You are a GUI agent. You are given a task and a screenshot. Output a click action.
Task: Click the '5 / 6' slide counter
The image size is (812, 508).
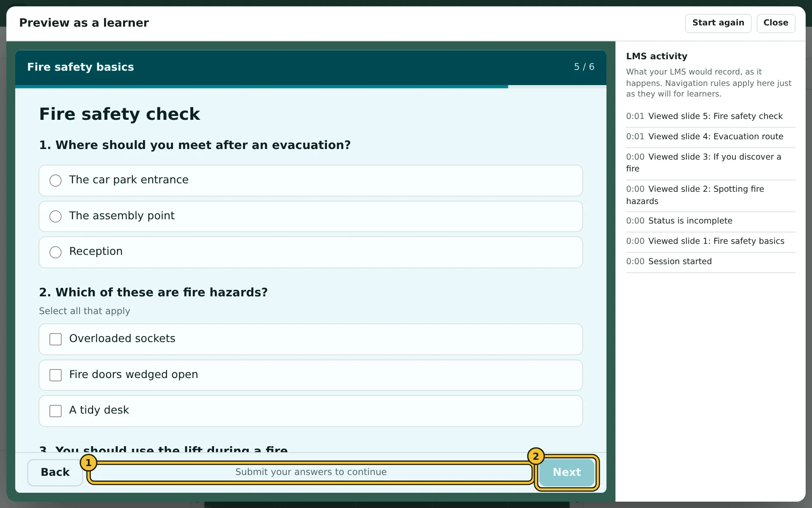coord(584,67)
